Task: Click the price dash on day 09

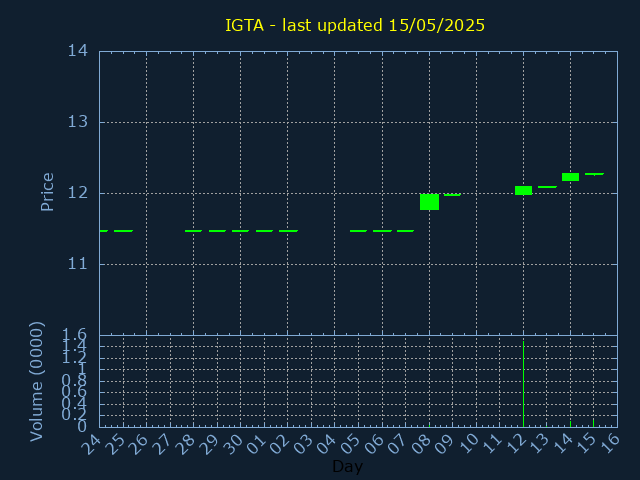Action: [452, 195]
